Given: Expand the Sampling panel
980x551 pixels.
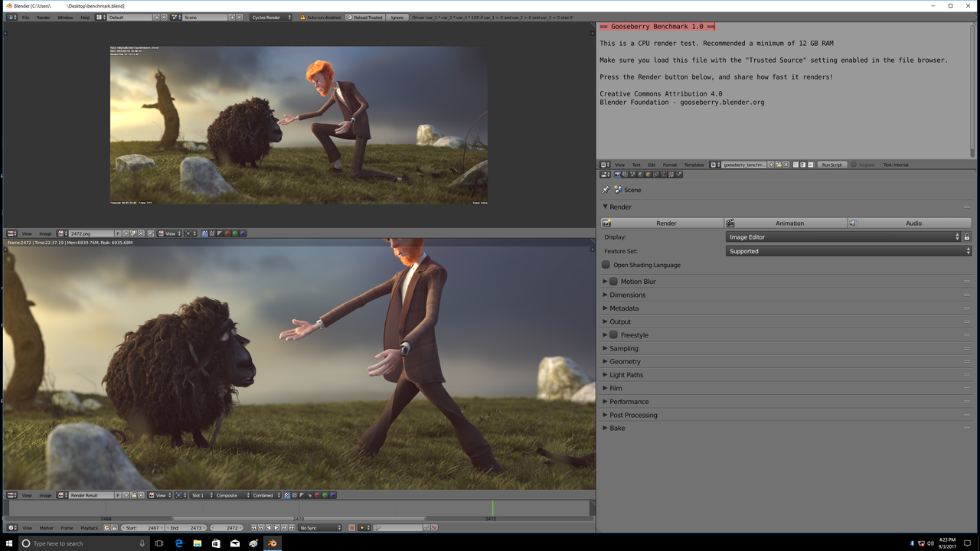Looking at the screenshot, I should click(623, 348).
